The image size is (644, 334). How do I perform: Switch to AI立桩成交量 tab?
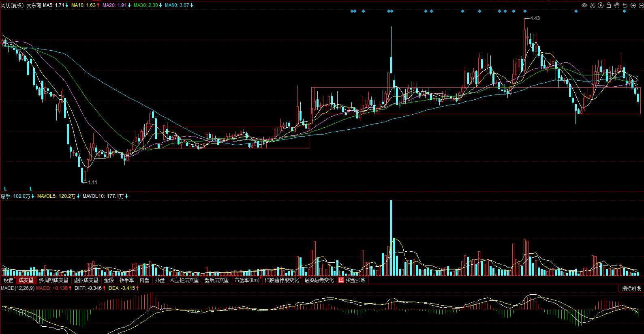tap(185, 280)
